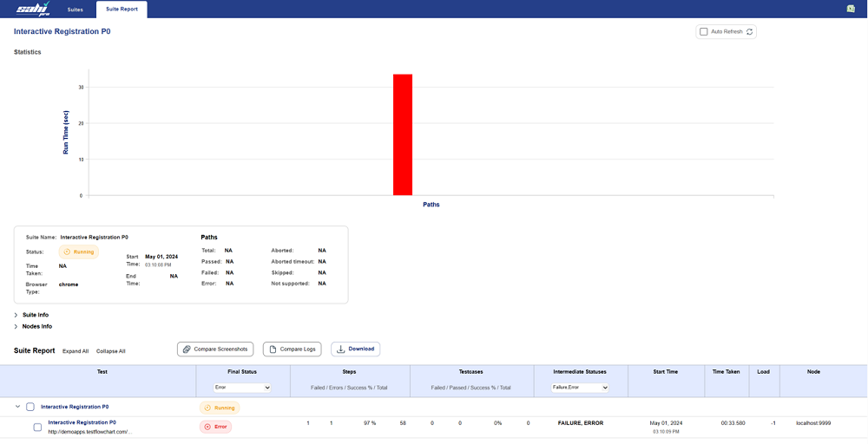Expand the Nodes Info section
Image resolution: width=868 pixels, height=444 pixels.
16,326
